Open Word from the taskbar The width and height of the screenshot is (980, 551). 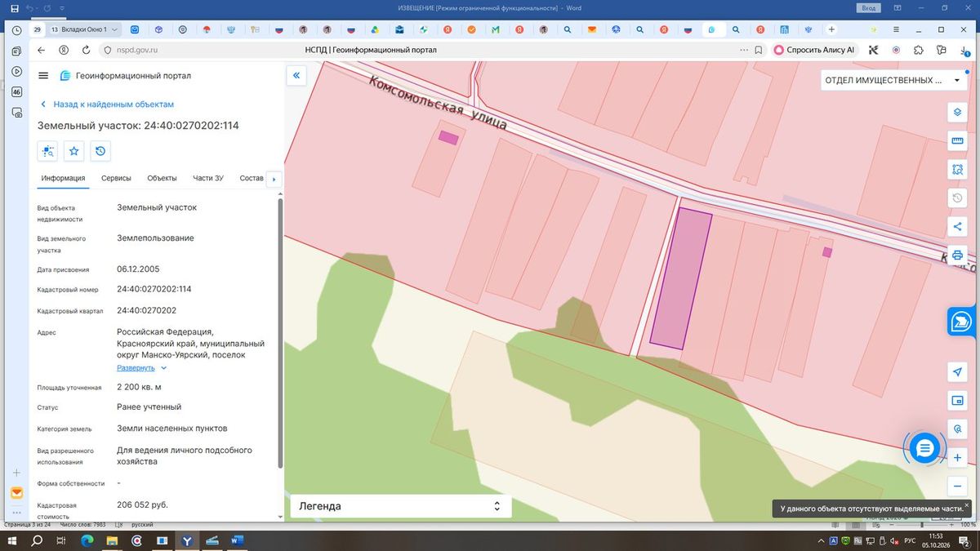tap(238, 540)
